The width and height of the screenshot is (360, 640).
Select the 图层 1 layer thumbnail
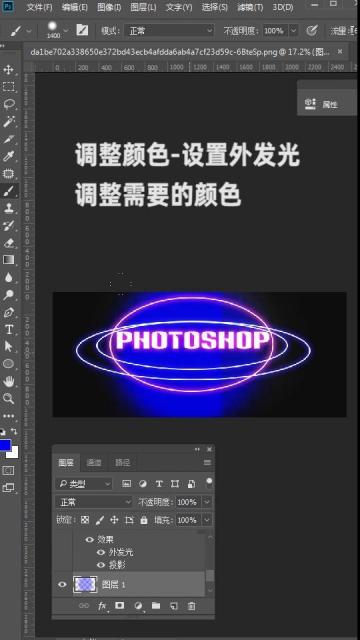(85, 584)
